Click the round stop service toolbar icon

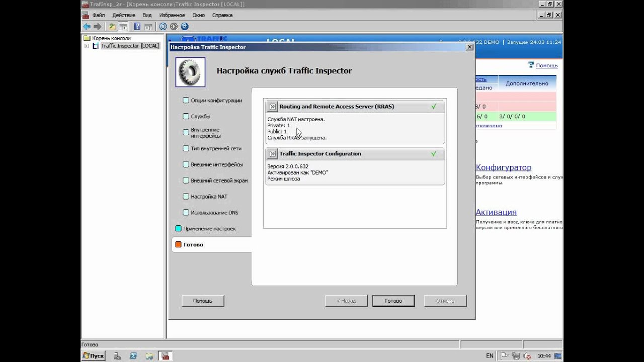[x=163, y=27]
